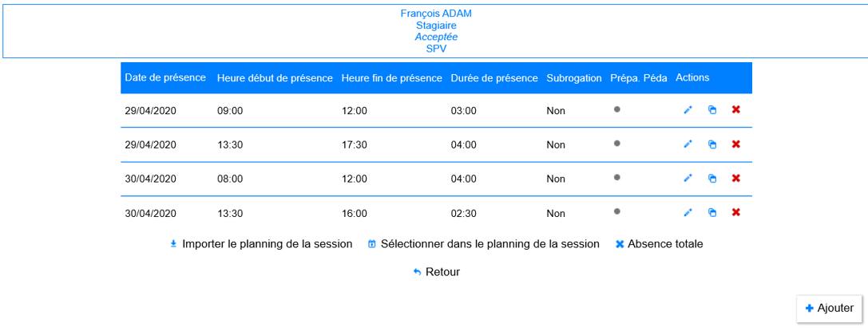This screenshot has width=868, height=331.
Task: Edit the 30/04/2020 13:30 presence entry
Action: 688,213
